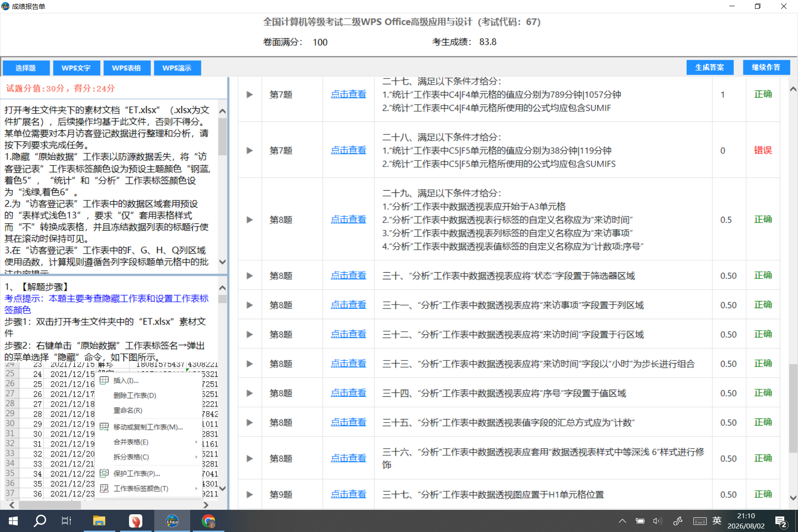Expand the row for item 三十五
Screen dimensions: 798x532
pyautogui.click(x=250, y=422)
